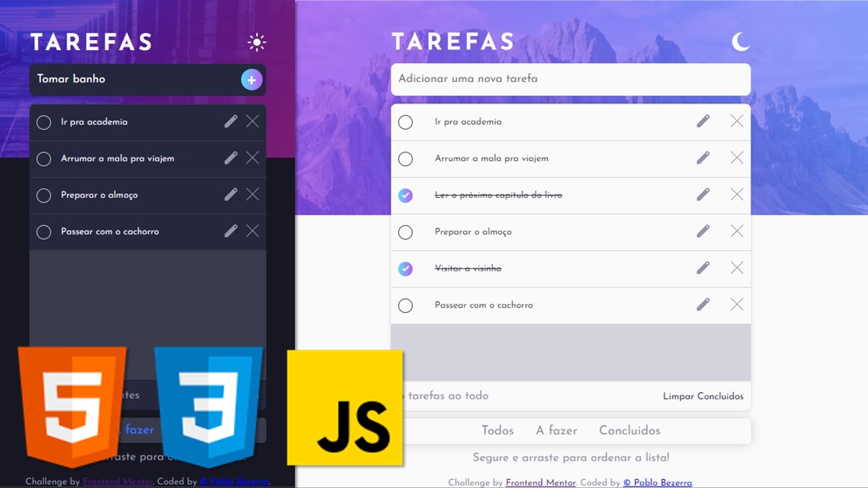Open '© Pablo Bezerra' link in light panel
Image resolution: width=868 pixels, height=488 pixels.
click(658, 483)
